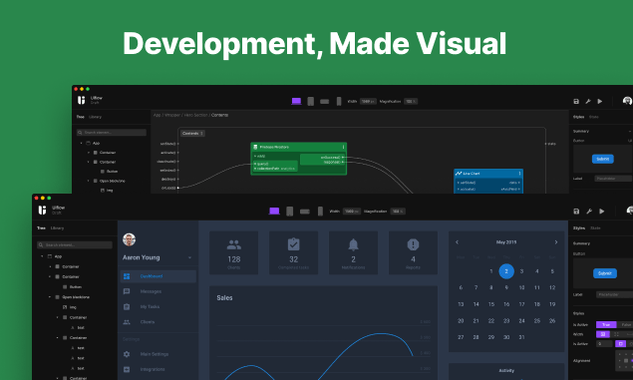This screenshot has width=633, height=380.
Task: Select laptop device preview in back window
Action: click(x=296, y=101)
